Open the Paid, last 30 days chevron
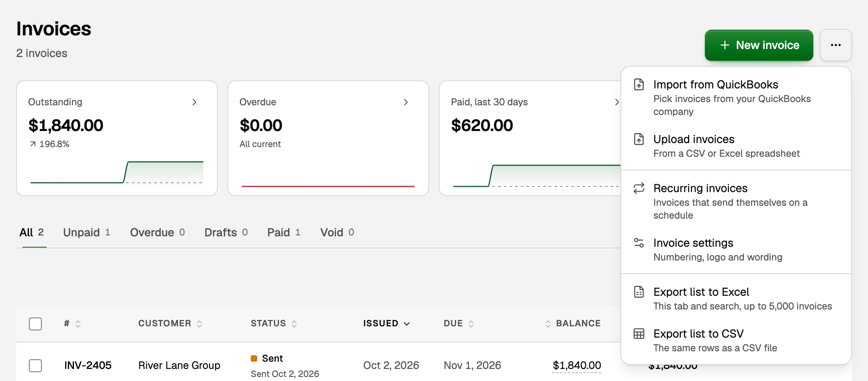 point(617,102)
